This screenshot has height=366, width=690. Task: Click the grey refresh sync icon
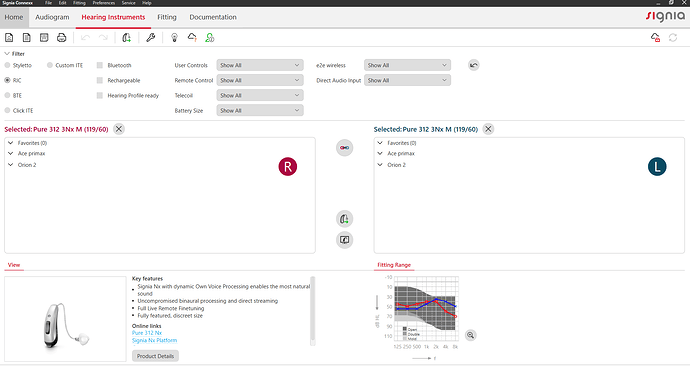pos(673,38)
